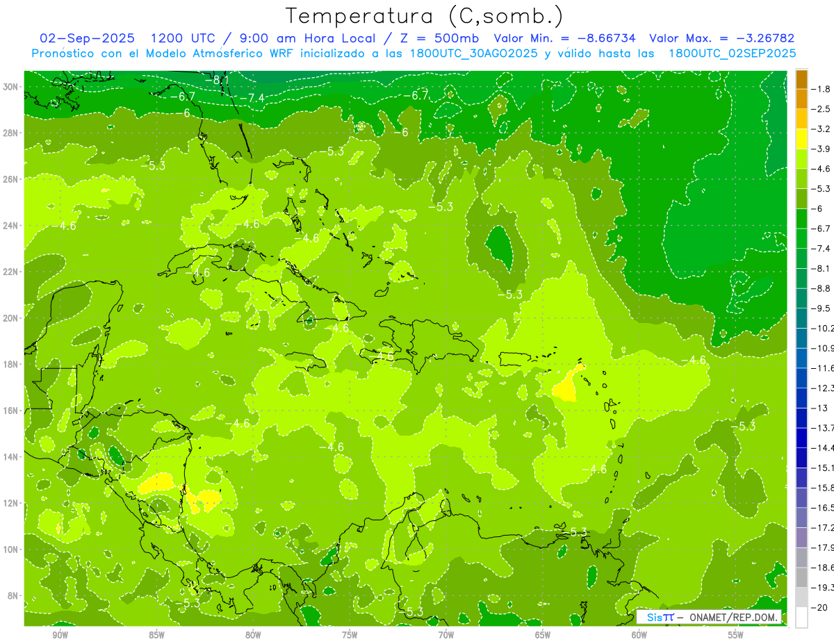Click the 1800UTC_02SEP2025 valid-until time
This screenshot has width=834, height=644.
click(x=732, y=53)
